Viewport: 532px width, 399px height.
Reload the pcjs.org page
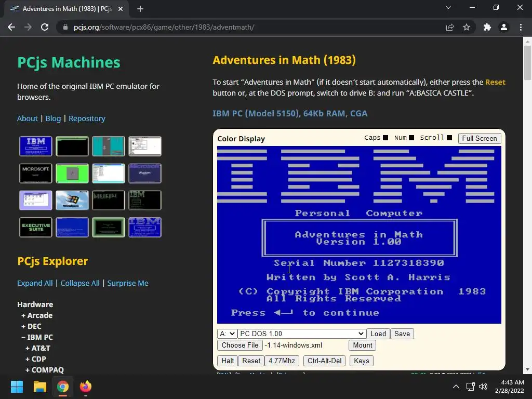[45, 27]
